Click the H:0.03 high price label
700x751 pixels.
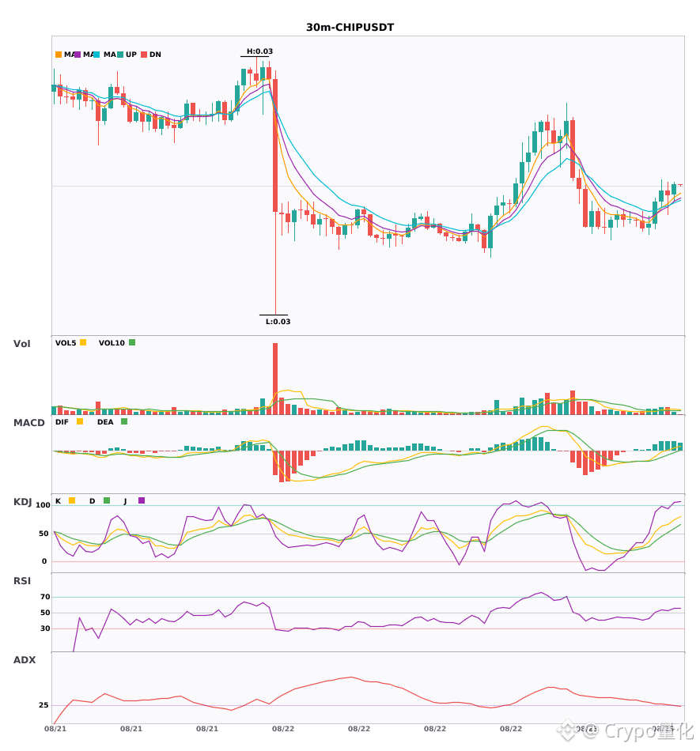[259, 51]
